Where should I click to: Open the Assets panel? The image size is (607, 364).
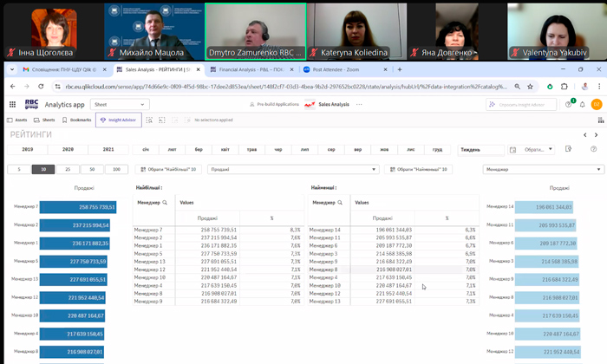(17, 120)
